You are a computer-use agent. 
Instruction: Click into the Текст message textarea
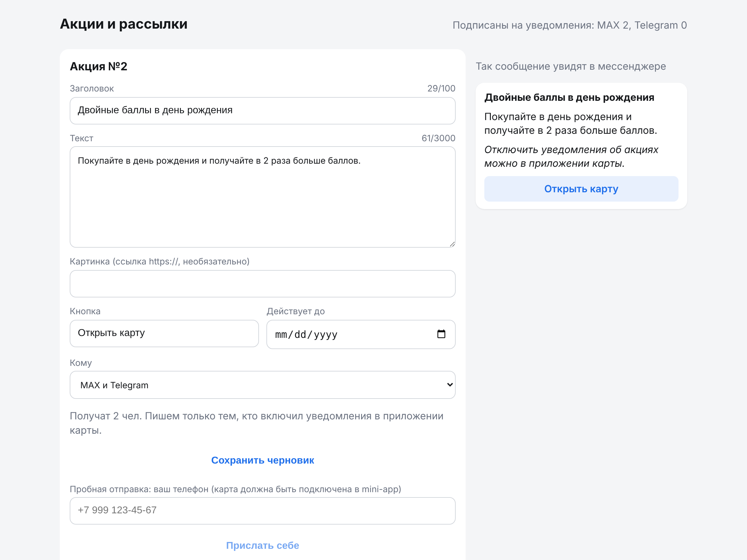[x=262, y=197]
